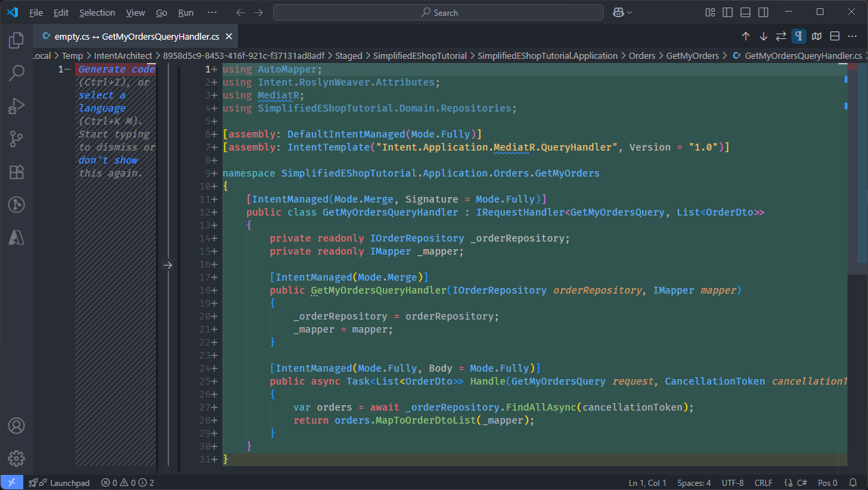
Task: Click Pos 0 in status bar
Action: coord(827,482)
